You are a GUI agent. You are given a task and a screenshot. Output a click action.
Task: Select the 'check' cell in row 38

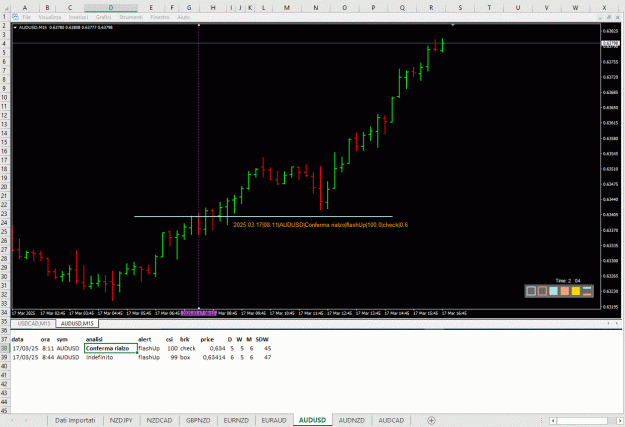188,348
